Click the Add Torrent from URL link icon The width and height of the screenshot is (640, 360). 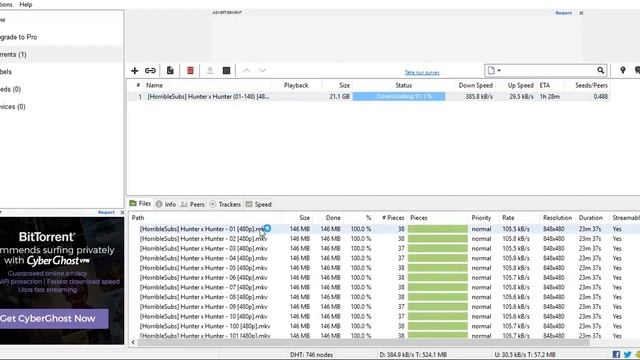[x=150, y=71]
